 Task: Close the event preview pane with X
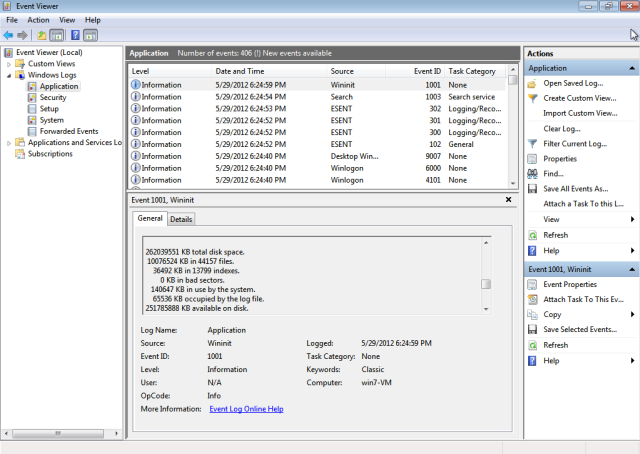(508, 200)
